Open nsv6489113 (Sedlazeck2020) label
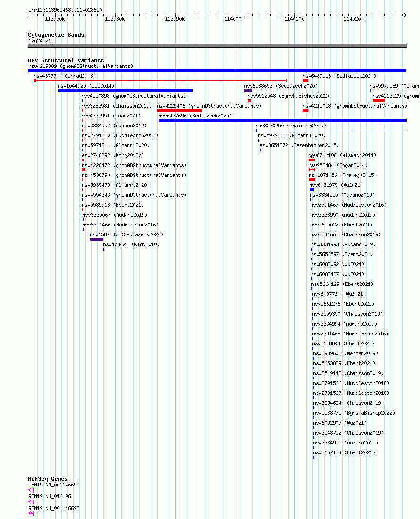Screen dimensions: 420x519 339,76
